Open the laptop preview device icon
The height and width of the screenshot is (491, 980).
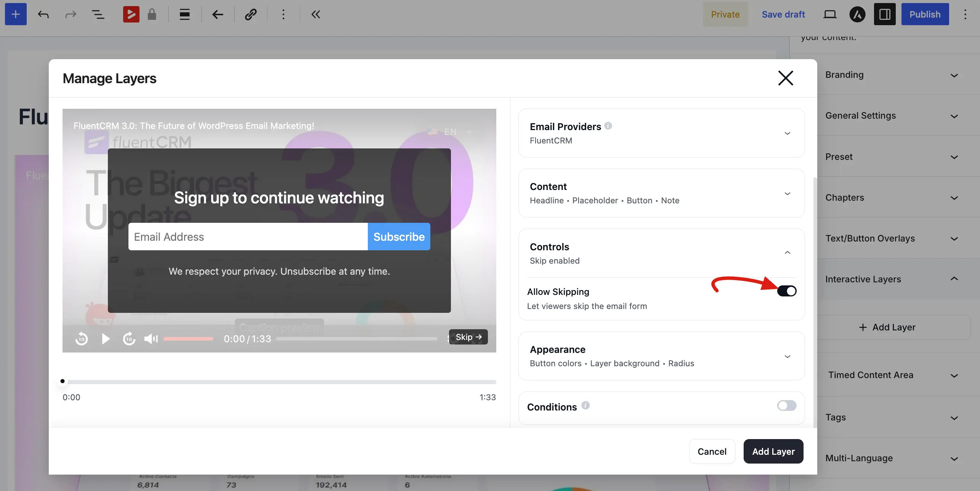click(830, 14)
